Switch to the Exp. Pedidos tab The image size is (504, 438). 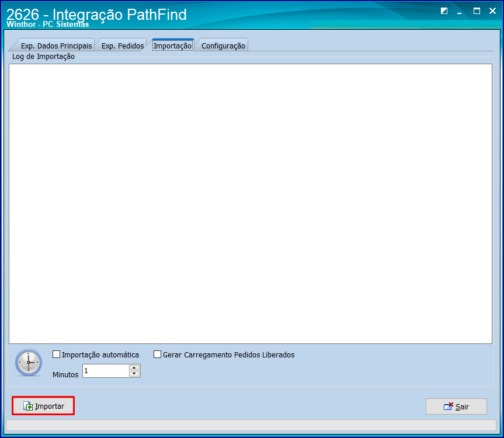pos(123,46)
